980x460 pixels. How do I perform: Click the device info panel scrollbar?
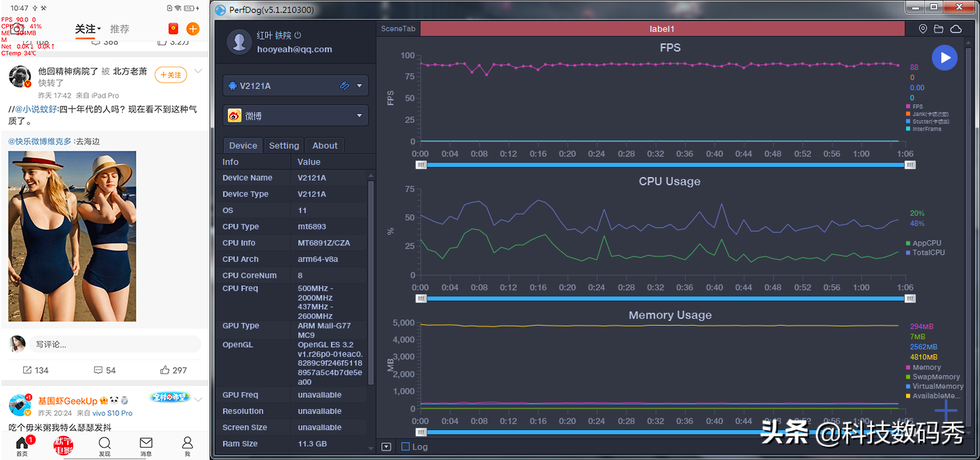[x=370, y=282]
